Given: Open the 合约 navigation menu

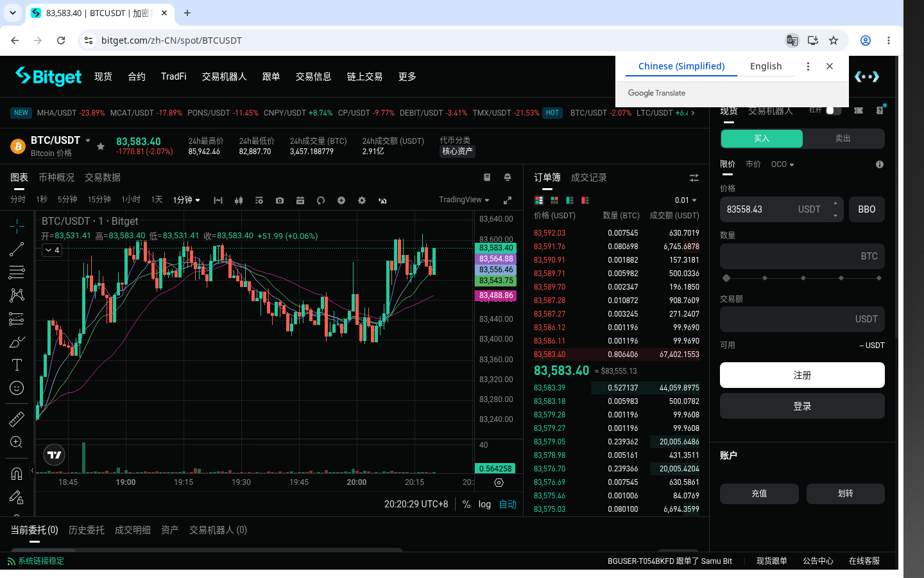Looking at the screenshot, I should (137, 76).
